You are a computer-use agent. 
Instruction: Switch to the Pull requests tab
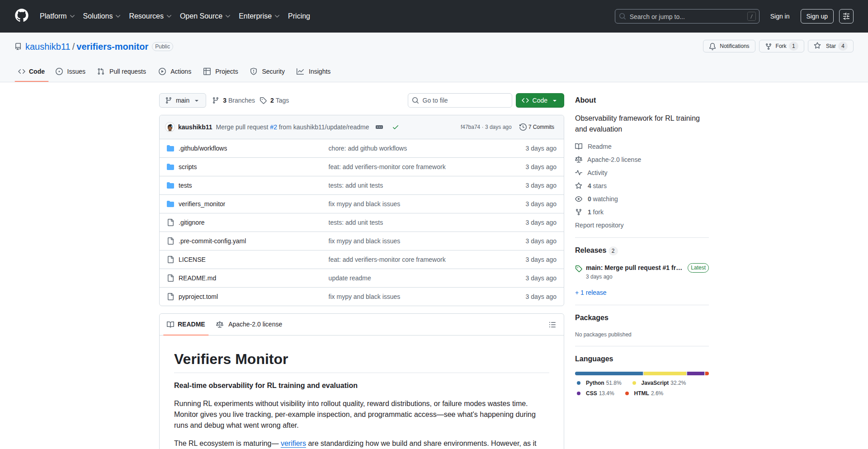(122, 71)
